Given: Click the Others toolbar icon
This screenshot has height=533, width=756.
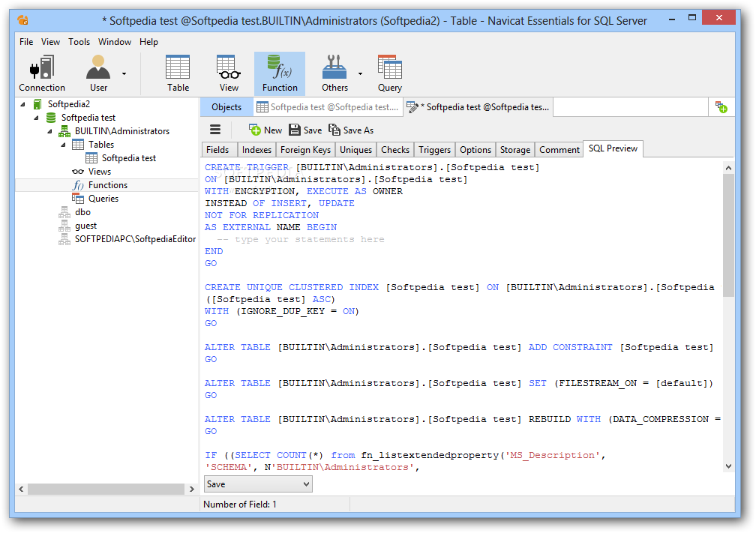Looking at the screenshot, I should [334, 73].
